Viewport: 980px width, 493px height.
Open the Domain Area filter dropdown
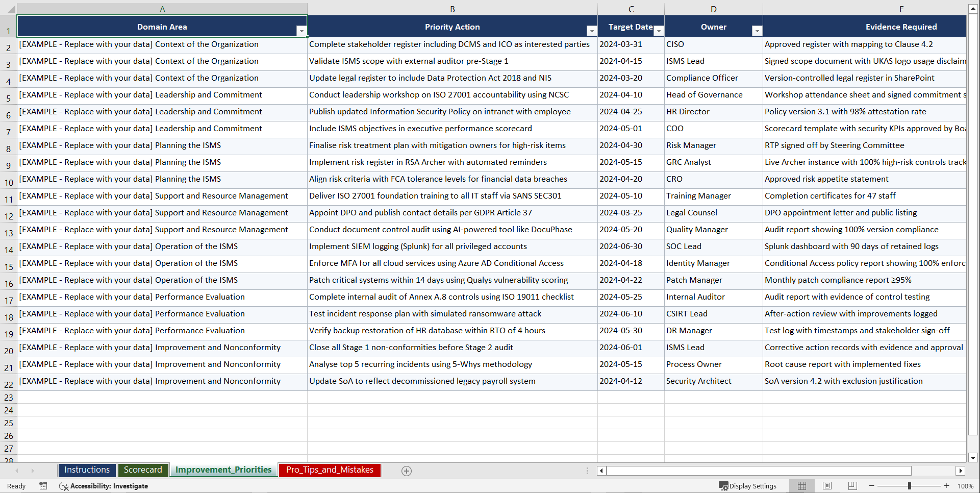point(301,31)
